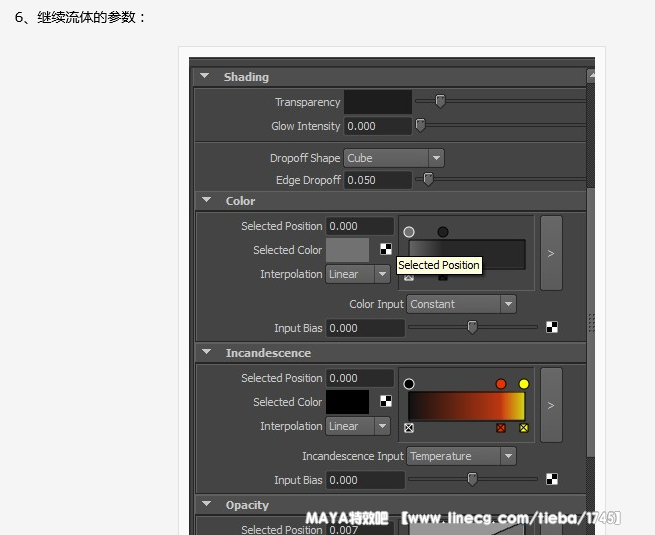Click the Edge Dropoff value field

[x=378, y=180]
